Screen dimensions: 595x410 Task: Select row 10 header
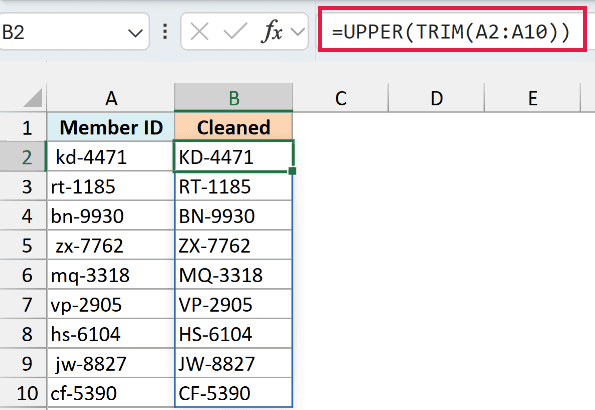point(23,393)
